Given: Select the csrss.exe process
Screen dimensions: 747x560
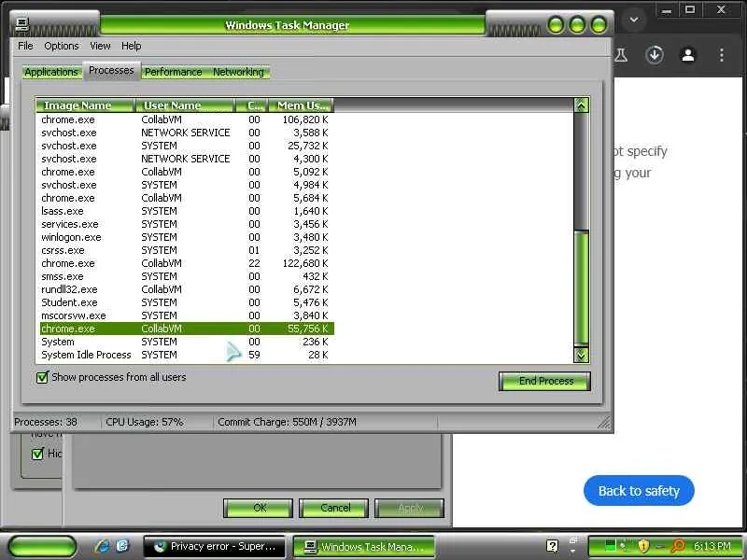Looking at the screenshot, I should 187,250.
